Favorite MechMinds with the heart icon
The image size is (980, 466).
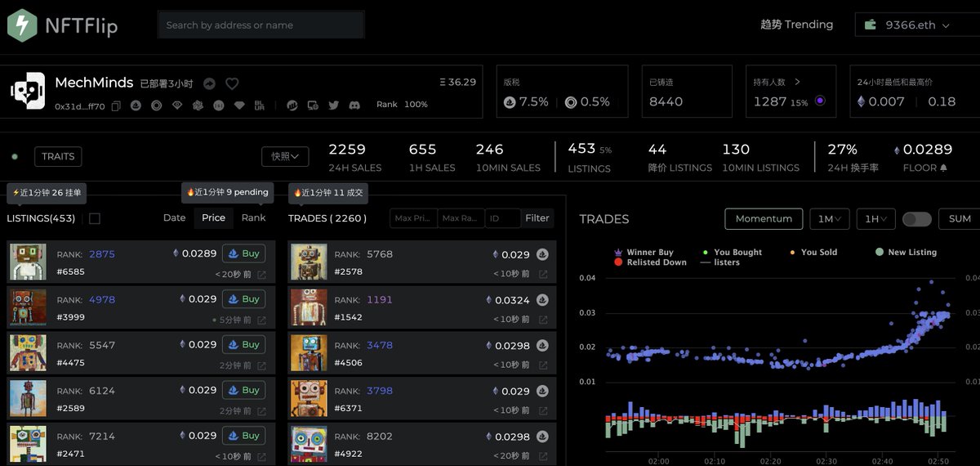coord(232,83)
